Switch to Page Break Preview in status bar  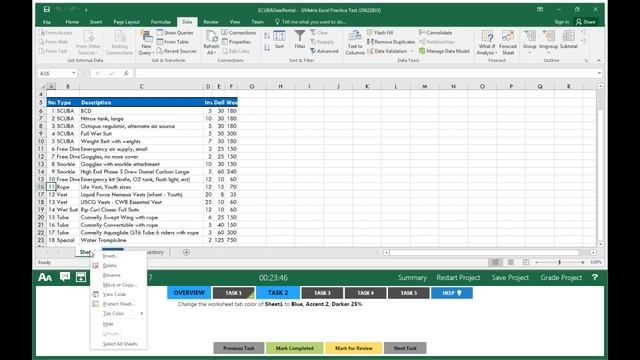coord(526,262)
